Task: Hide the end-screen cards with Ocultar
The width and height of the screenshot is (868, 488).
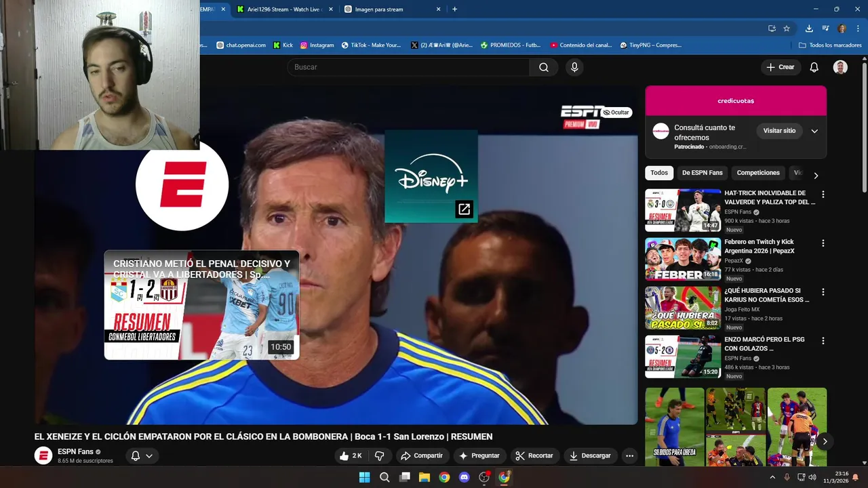Action: coord(616,113)
